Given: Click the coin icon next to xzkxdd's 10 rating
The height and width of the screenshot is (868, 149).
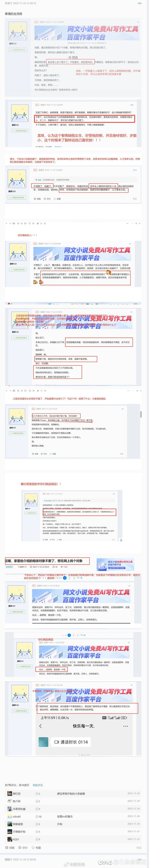Looking at the screenshot, I should 37,816.
